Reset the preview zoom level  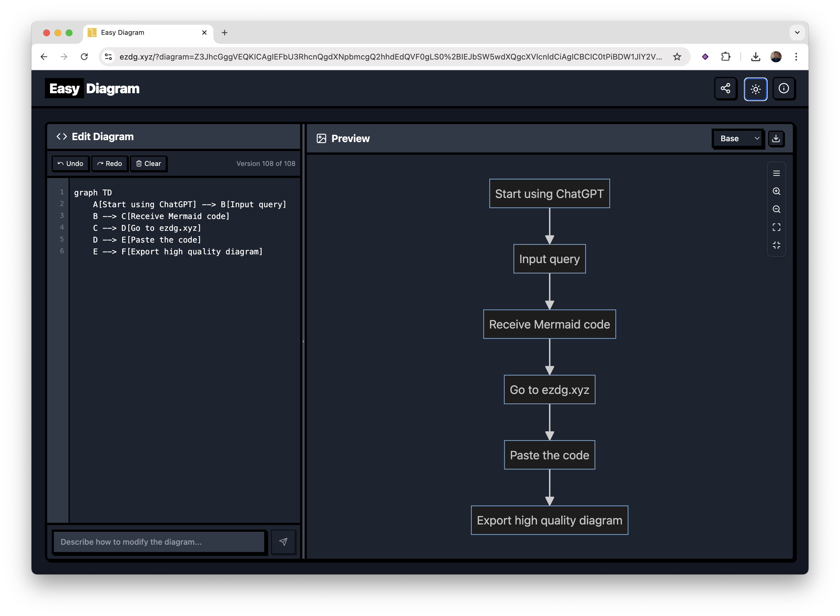click(x=777, y=245)
